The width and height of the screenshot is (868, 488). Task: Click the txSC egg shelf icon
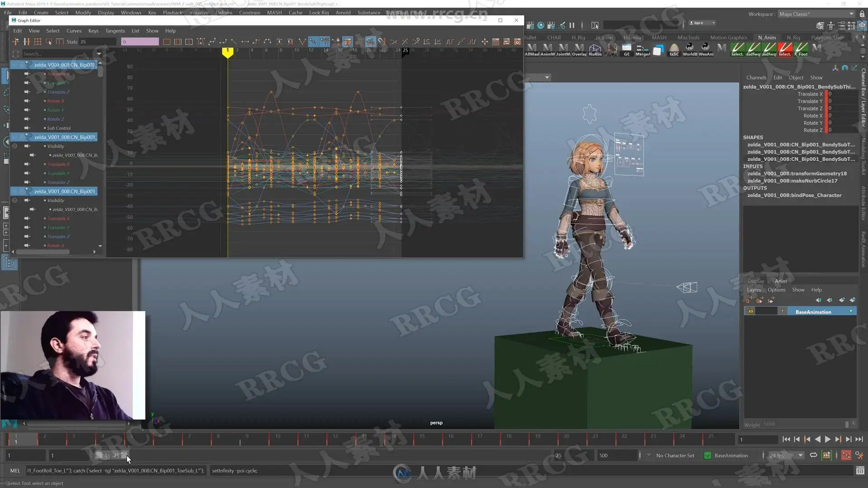tap(674, 49)
